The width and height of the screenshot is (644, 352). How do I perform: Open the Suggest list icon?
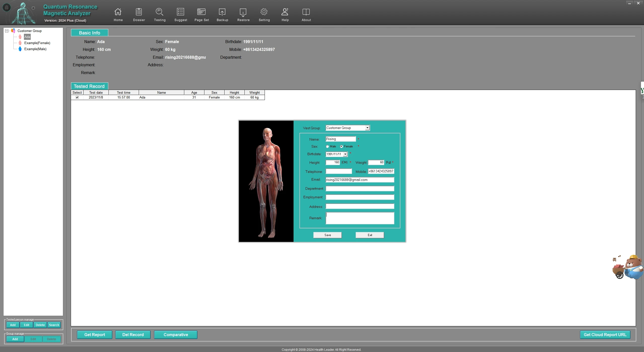tap(181, 12)
